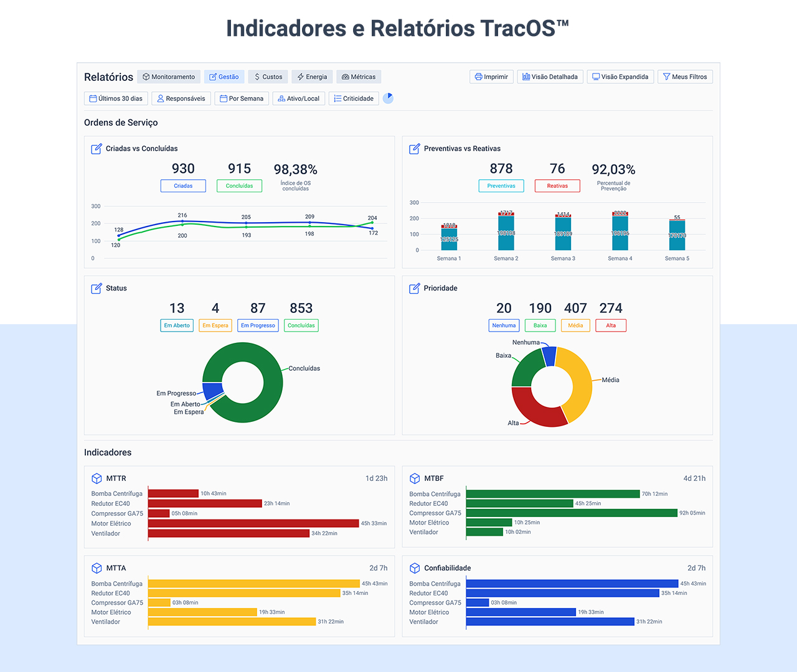Click the hierarchy icon in Ativo/Local

pos(281,98)
